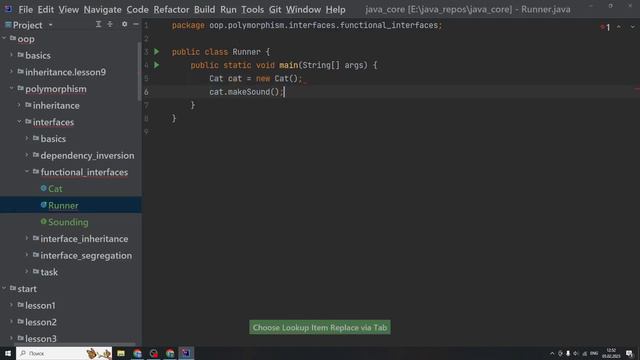
Task: Open the Refactor menu
Action: click(x=171, y=9)
